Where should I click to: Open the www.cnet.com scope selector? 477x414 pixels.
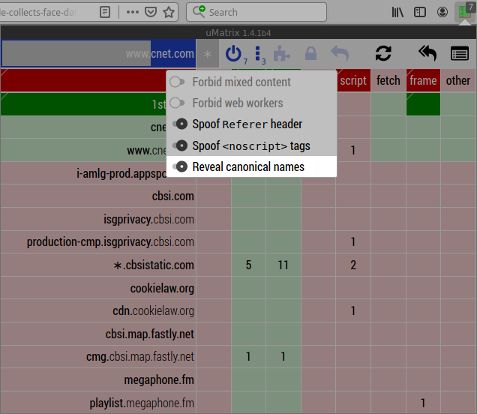pyautogui.click(x=99, y=54)
